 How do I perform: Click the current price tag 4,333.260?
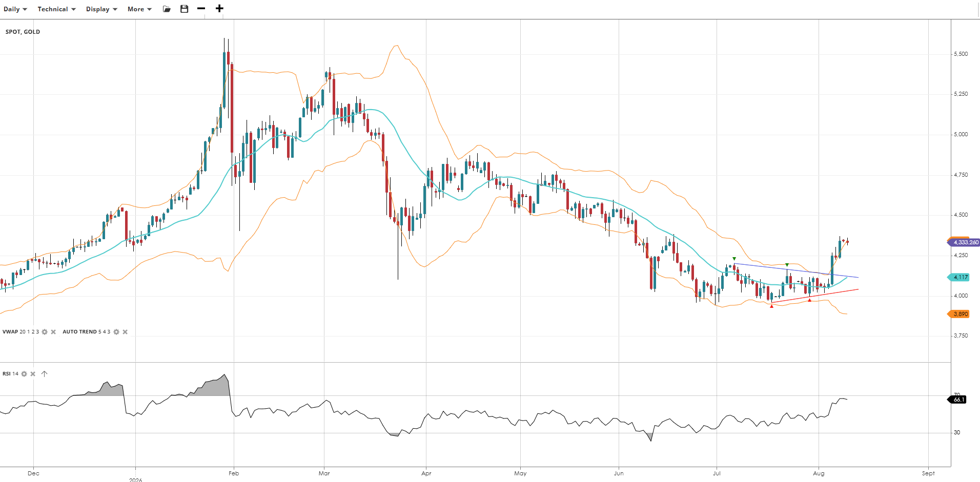tap(964, 242)
